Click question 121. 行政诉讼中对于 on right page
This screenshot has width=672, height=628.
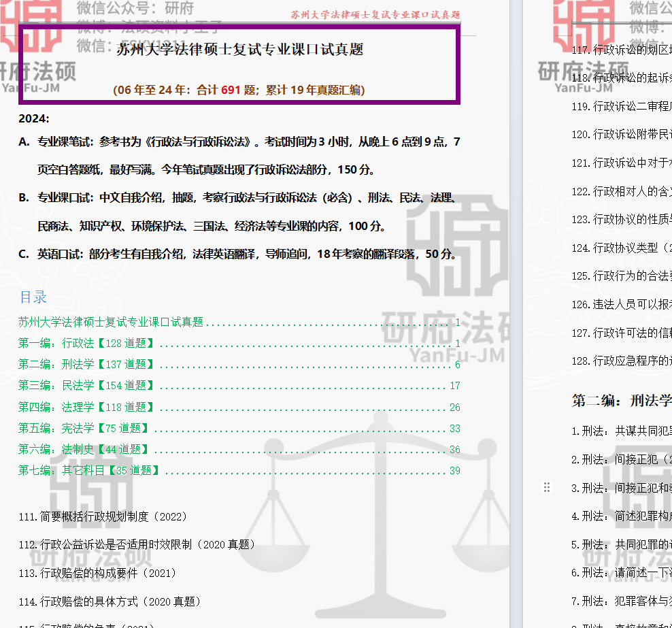(622, 163)
